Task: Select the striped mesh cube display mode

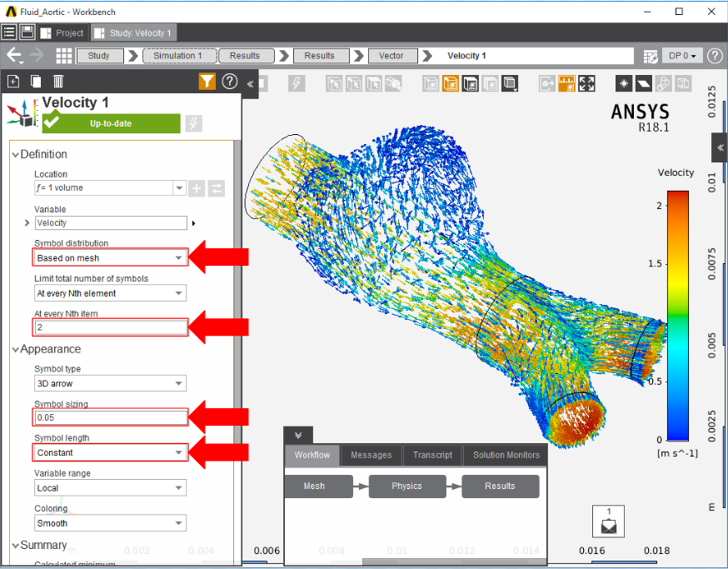Action: click(x=491, y=83)
